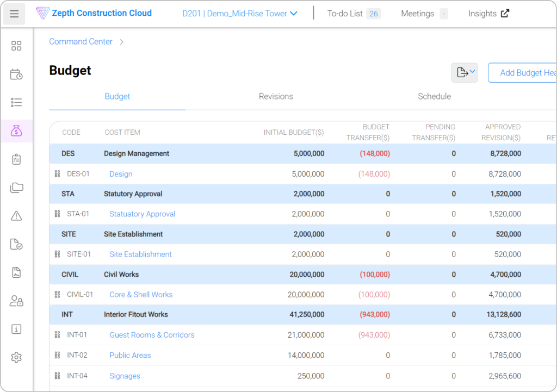
Task: Select the folder documents icon in sidebar
Action: [x=16, y=187]
